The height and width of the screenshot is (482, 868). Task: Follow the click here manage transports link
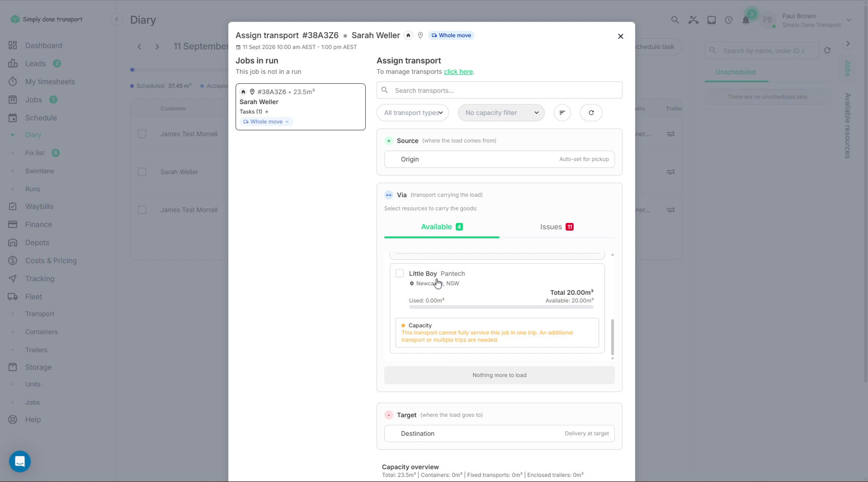[458, 71]
